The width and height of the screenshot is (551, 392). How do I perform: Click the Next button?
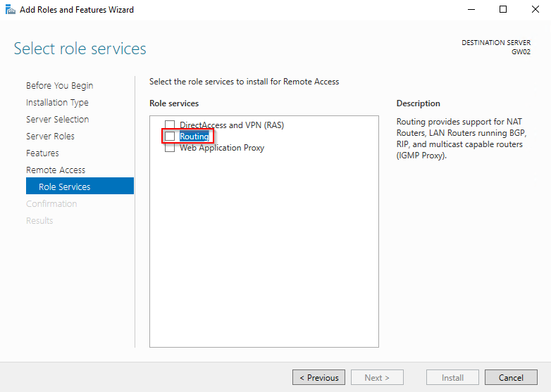coord(377,377)
